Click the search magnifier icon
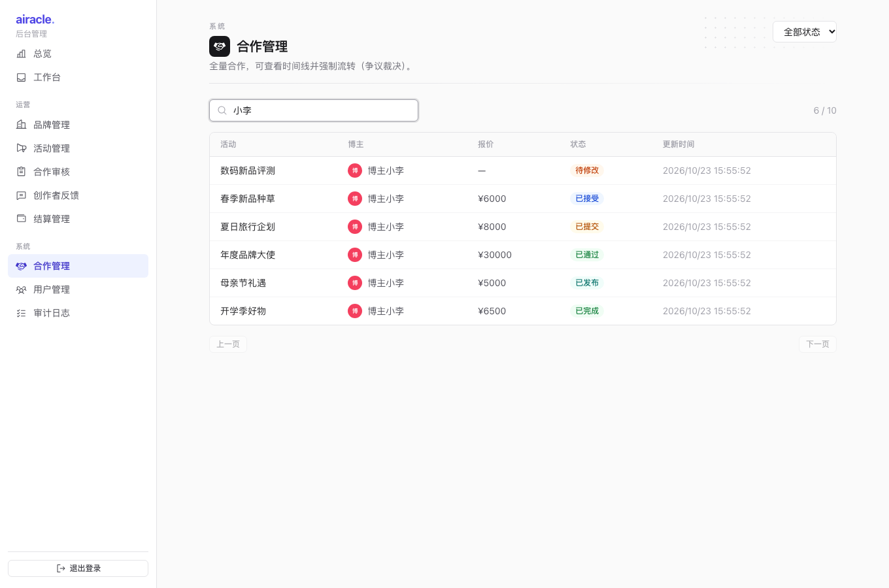This screenshot has height=588, width=889. pos(222,110)
